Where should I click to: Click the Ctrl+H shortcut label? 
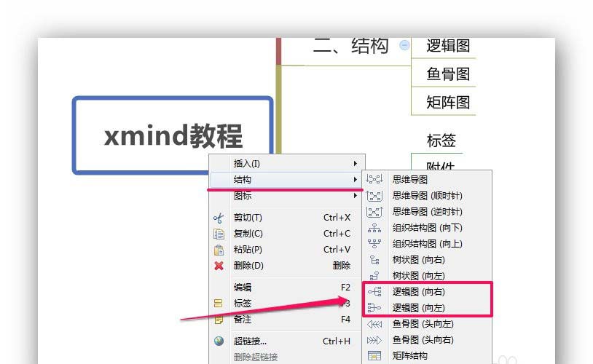(337, 341)
